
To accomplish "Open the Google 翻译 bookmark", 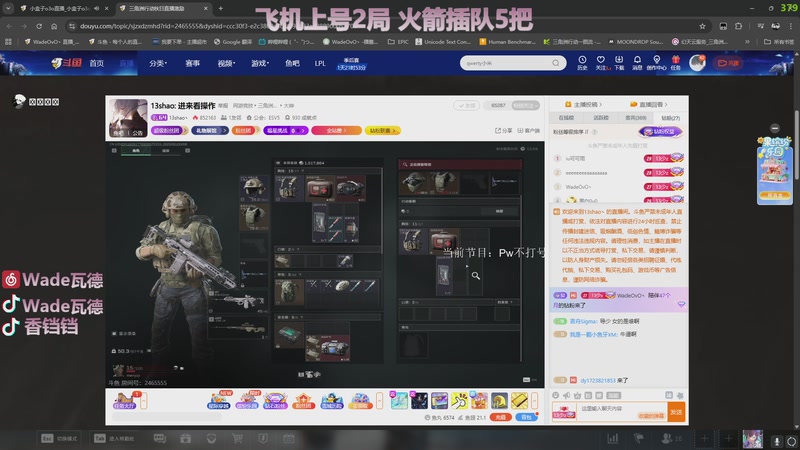I will [233, 42].
